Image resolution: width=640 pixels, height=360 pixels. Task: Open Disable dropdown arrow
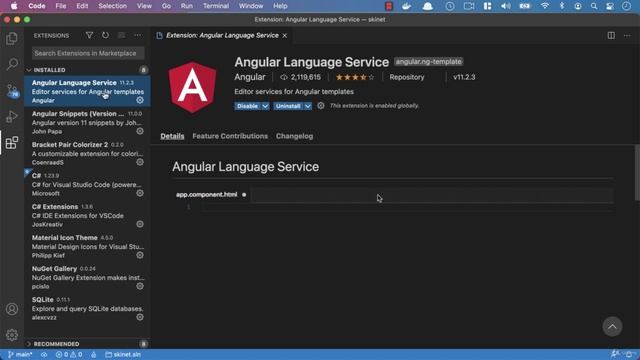[x=265, y=106]
